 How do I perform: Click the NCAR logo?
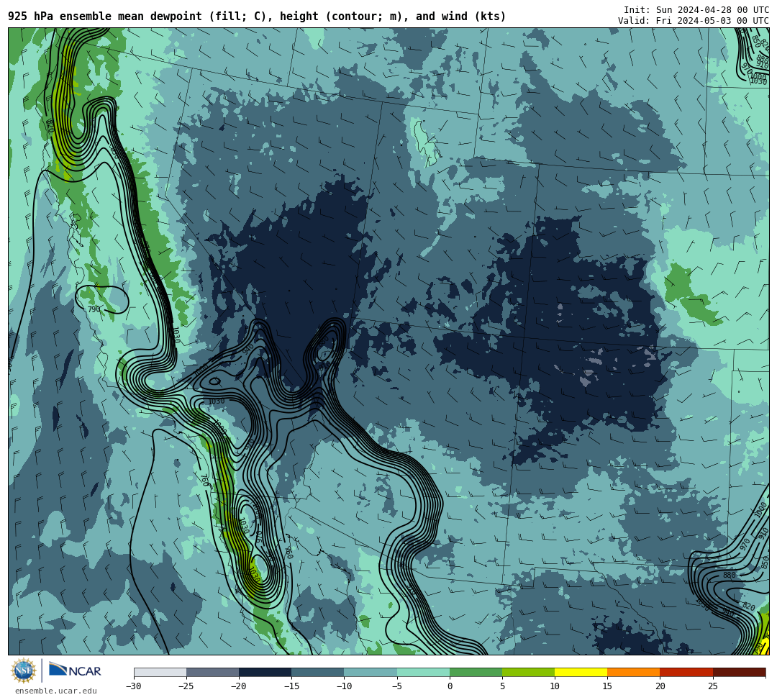tap(76, 670)
